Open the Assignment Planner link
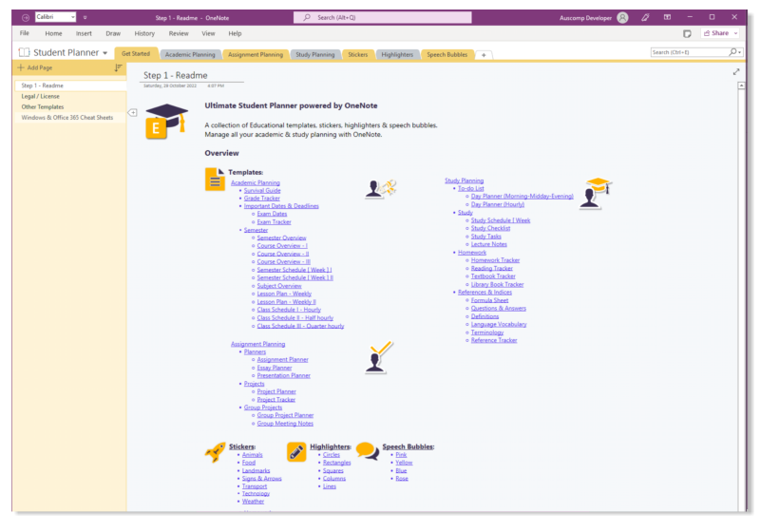The height and width of the screenshot is (532, 779). click(283, 360)
